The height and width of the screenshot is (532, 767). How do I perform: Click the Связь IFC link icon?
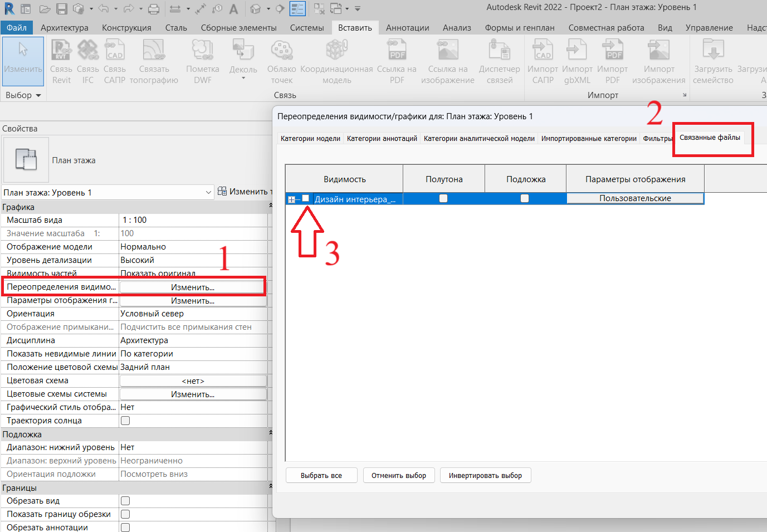pyautogui.click(x=87, y=50)
